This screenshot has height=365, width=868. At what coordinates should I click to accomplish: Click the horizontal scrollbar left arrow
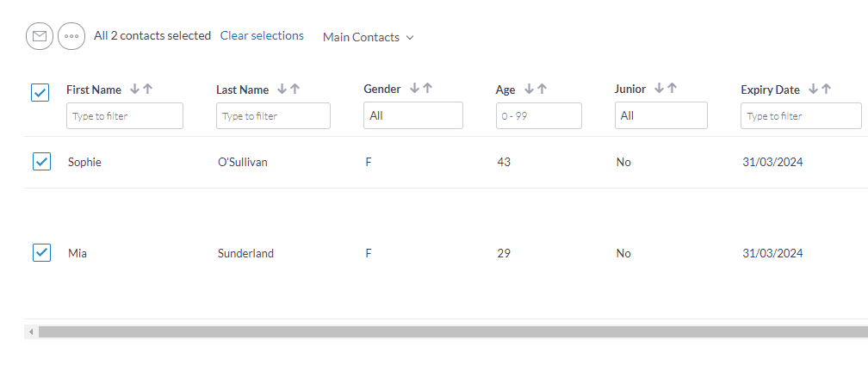(31, 331)
